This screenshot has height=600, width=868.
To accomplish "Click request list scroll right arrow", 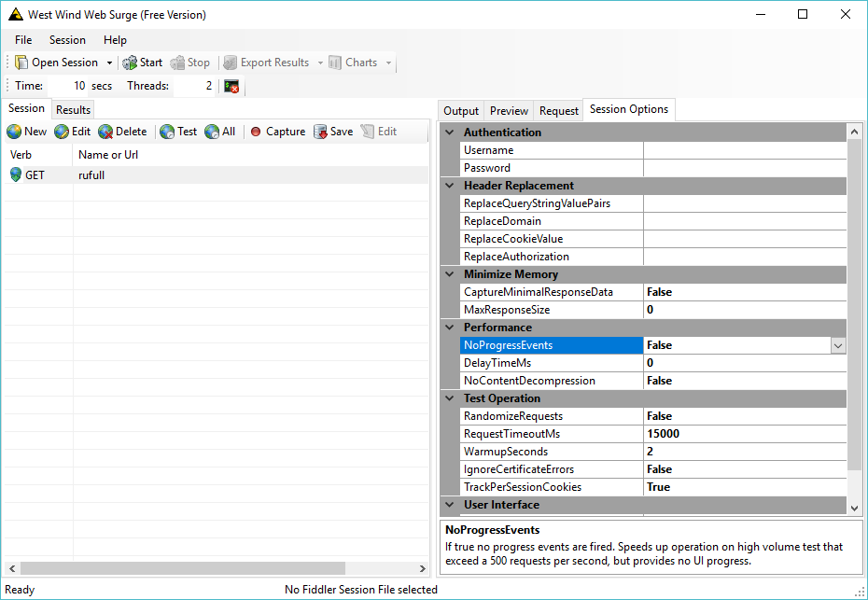I will [x=423, y=568].
